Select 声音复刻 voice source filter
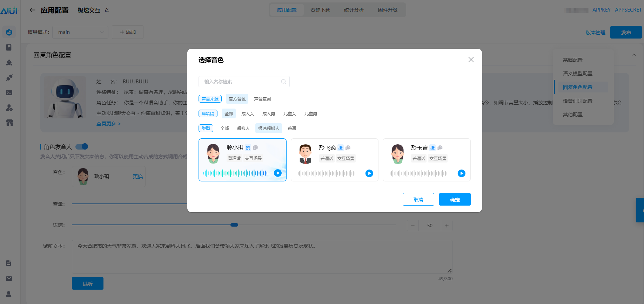Image resolution: width=644 pixels, height=304 pixels. [x=262, y=99]
